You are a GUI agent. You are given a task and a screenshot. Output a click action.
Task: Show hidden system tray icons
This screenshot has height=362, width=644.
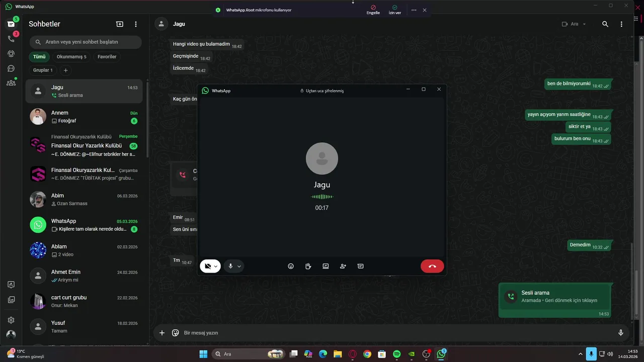(x=581, y=354)
